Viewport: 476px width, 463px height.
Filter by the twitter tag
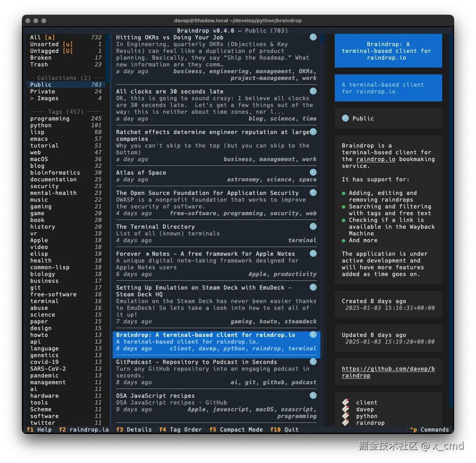pos(66,423)
